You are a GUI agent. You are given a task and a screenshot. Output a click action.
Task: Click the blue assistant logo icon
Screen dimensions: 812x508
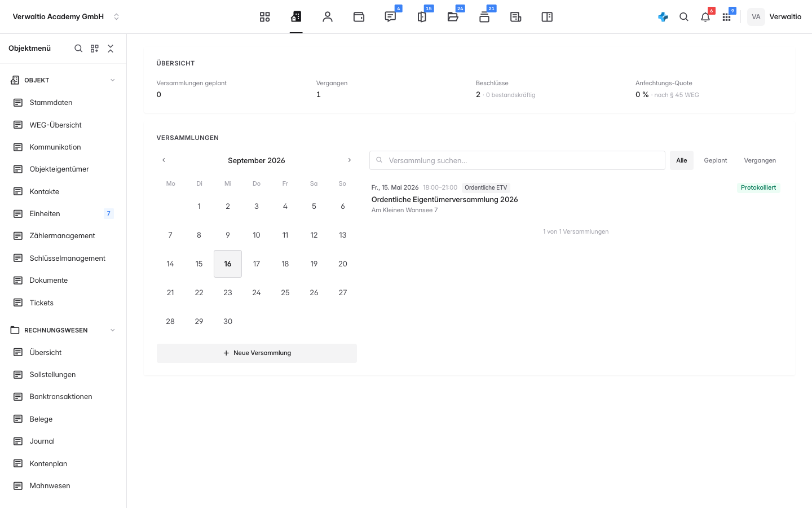pos(663,17)
